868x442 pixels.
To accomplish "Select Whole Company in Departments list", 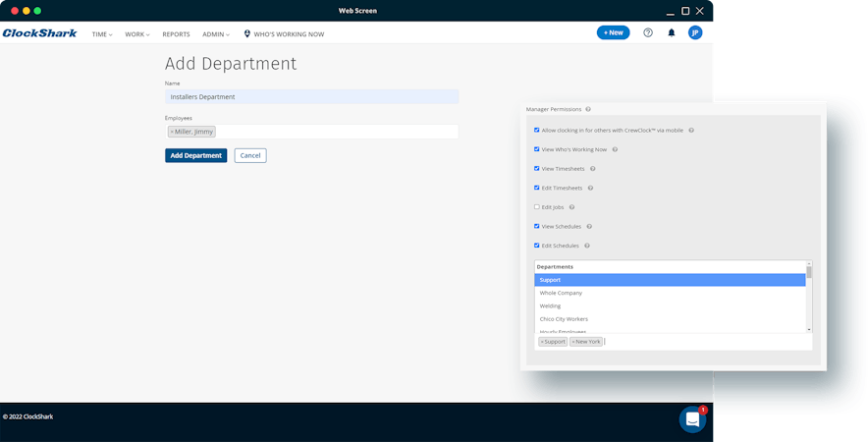I will [x=561, y=293].
